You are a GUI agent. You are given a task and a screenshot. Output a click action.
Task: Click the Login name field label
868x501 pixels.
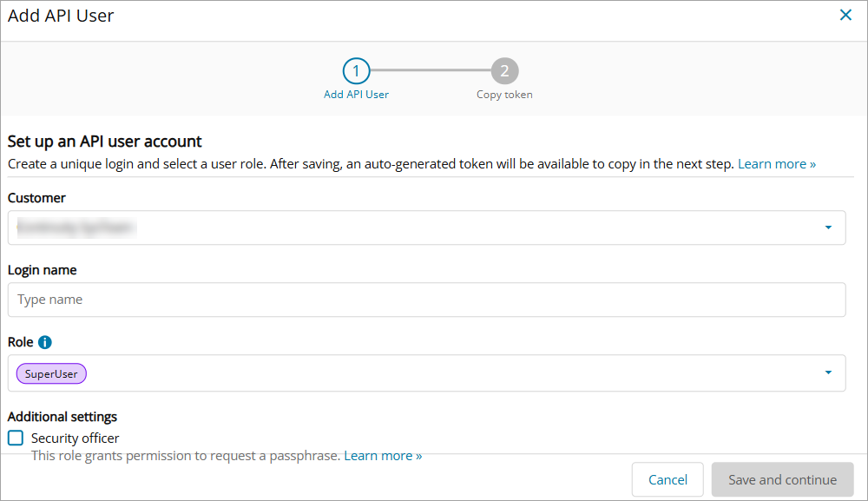tap(42, 270)
